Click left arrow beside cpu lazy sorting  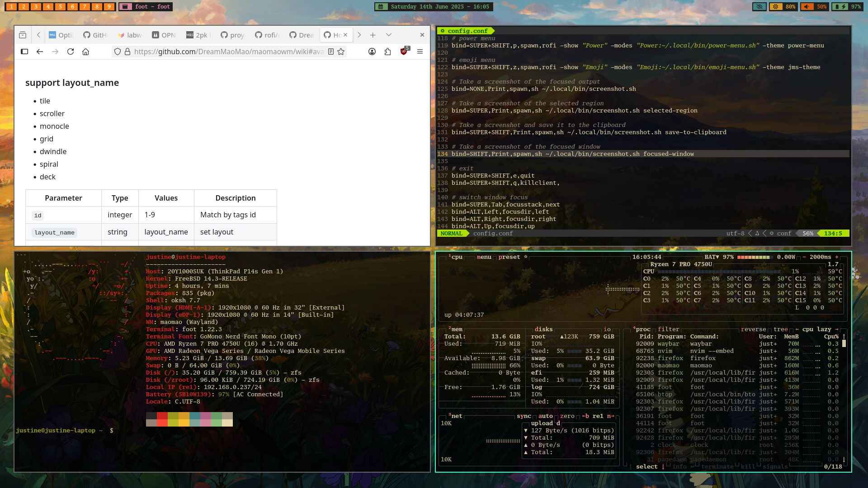(x=797, y=329)
